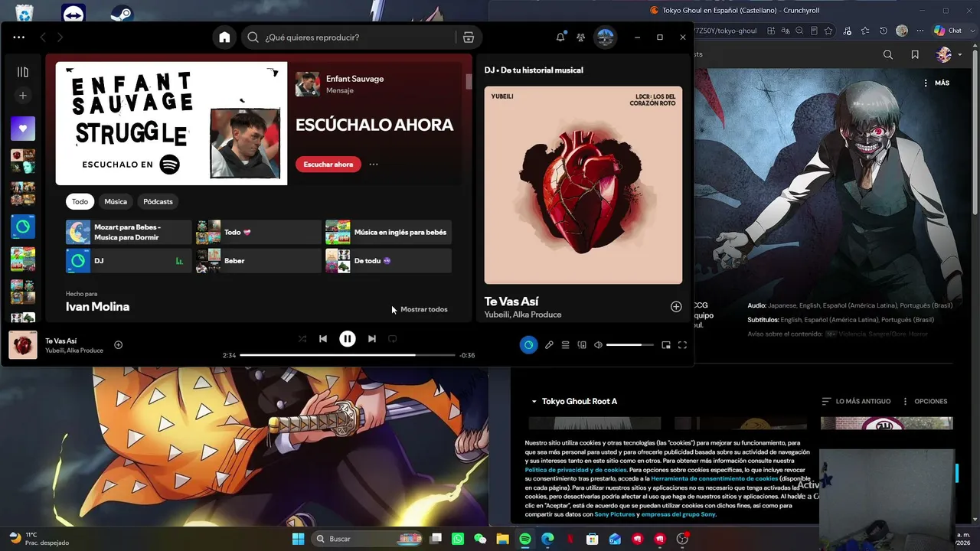Screen dimensions: 980x551
Task: Open Spotify Friend Activity icon
Action: point(581,37)
